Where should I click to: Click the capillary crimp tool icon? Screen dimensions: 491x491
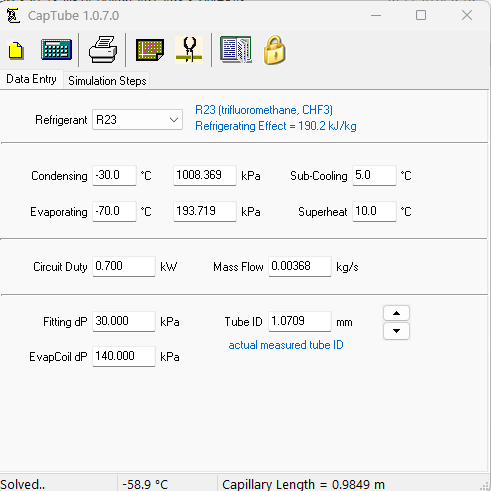click(x=189, y=50)
